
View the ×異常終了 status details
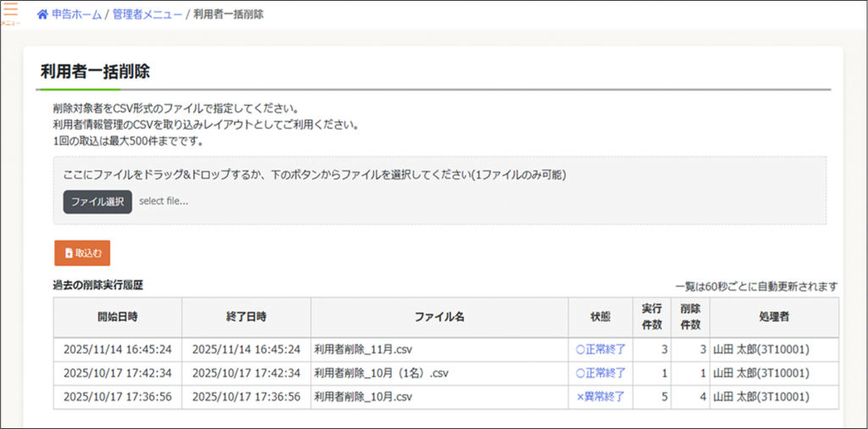tap(600, 397)
